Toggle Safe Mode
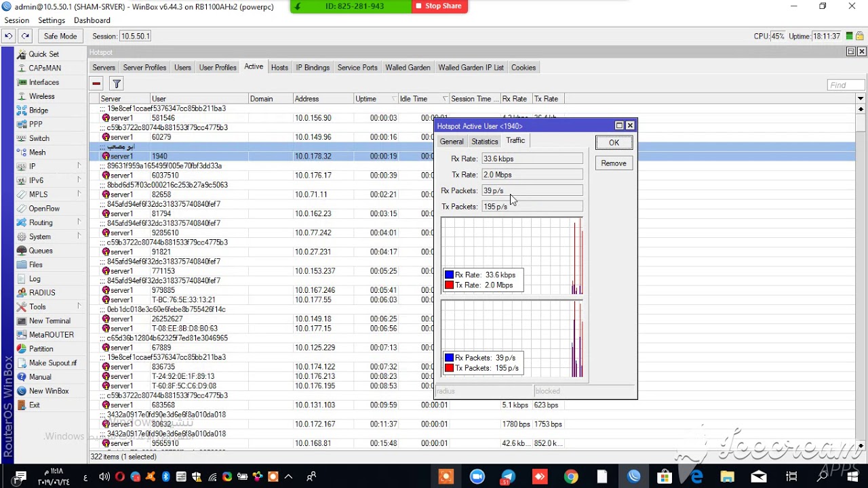 [60, 36]
